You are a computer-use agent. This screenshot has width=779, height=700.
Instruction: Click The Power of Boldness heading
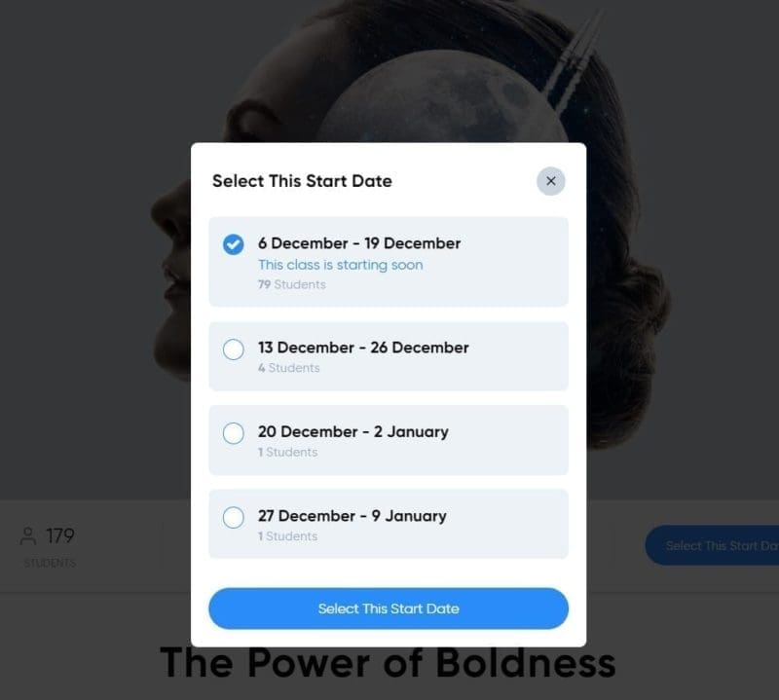(388, 663)
